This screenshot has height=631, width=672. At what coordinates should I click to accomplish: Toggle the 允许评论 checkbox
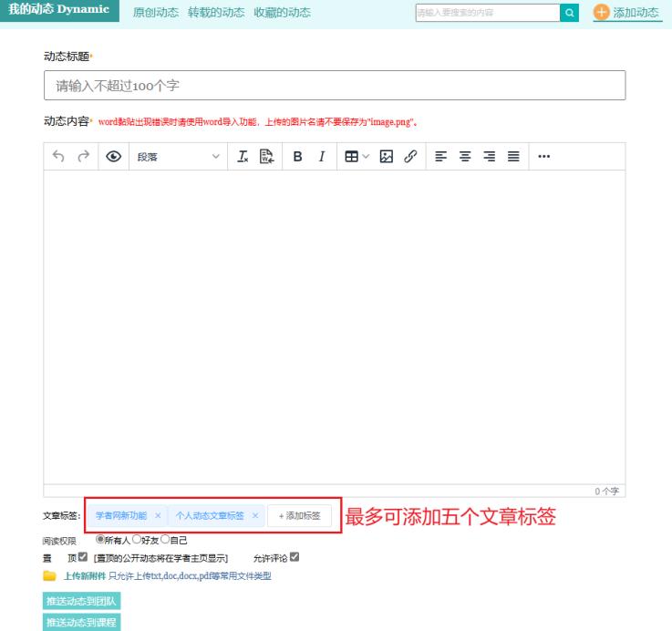coord(294,557)
